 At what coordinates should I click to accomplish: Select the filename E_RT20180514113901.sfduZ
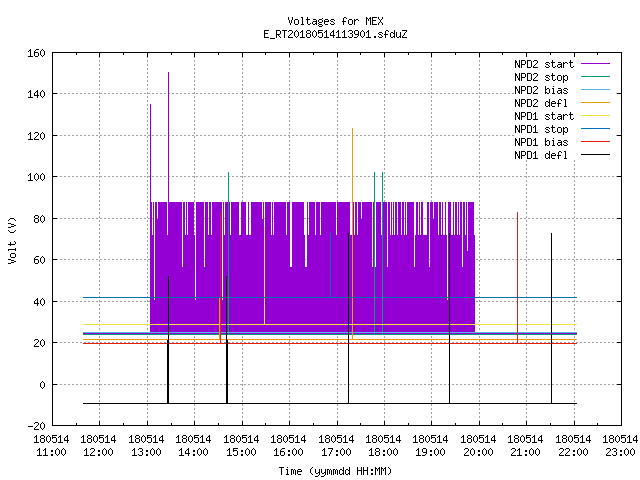click(x=335, y=34)
